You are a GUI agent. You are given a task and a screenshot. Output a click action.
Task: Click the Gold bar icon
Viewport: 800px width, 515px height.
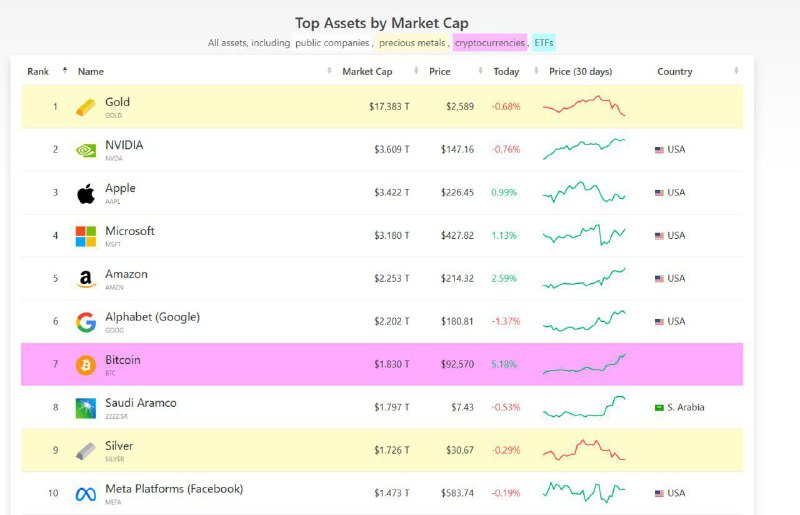86,107
